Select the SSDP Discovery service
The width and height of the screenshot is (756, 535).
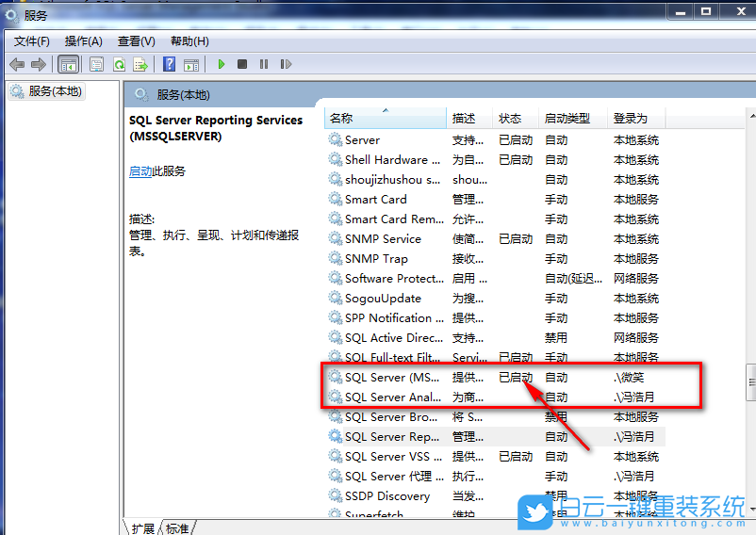[495, 495]
